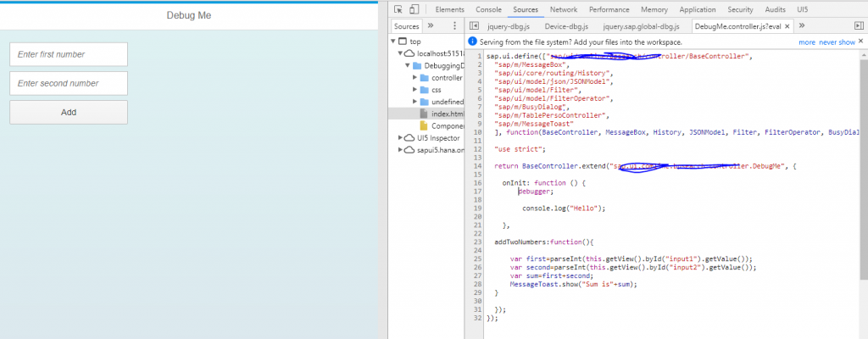This screenshot has width=868, height=339.
Task: Click the yellow Component file icon
Action: tap(424, 125)
